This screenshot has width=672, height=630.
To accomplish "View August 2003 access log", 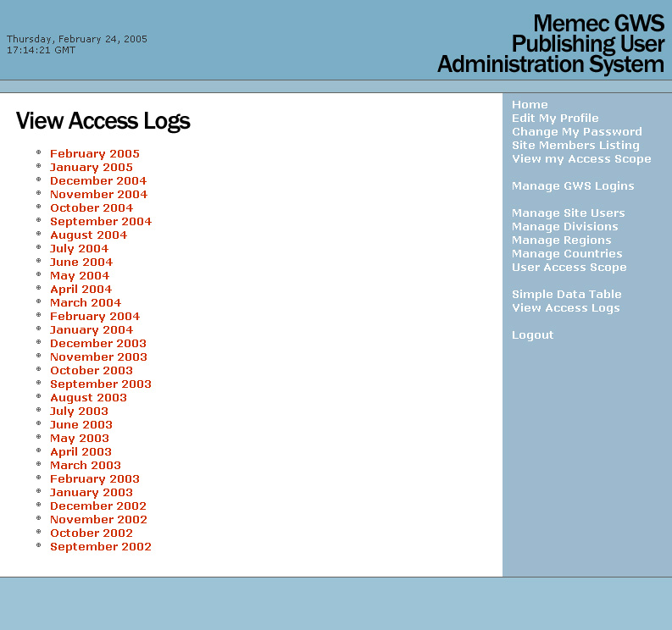I will click(x=88, y=397).
